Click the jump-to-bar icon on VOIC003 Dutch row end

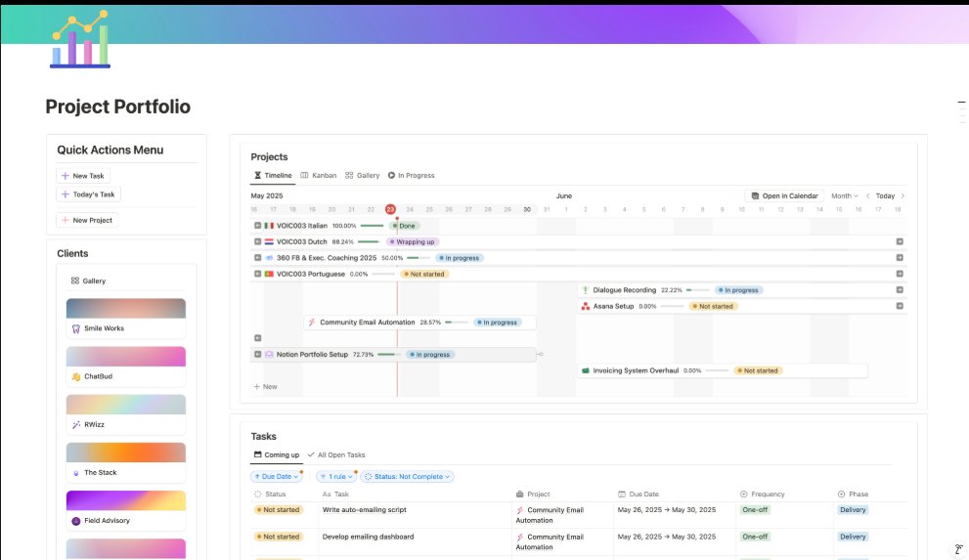click(900, 242)
